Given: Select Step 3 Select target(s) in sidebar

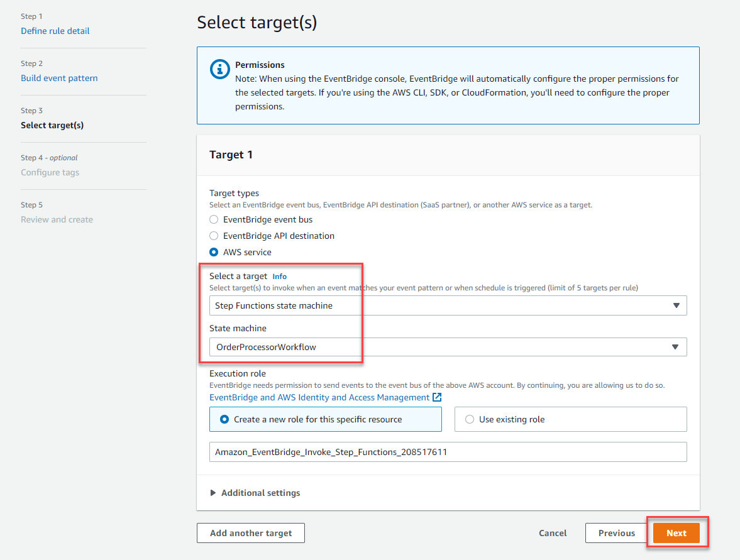Looking at the screenshot, I should coord(52,126).
